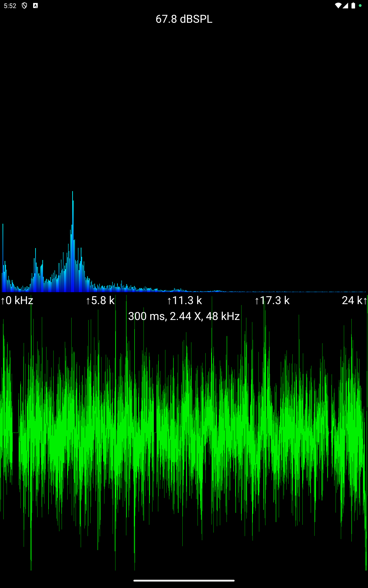Tap the 17.3 k frequency axis label
This screenshot has width=368, height=588.
point(272,300)
